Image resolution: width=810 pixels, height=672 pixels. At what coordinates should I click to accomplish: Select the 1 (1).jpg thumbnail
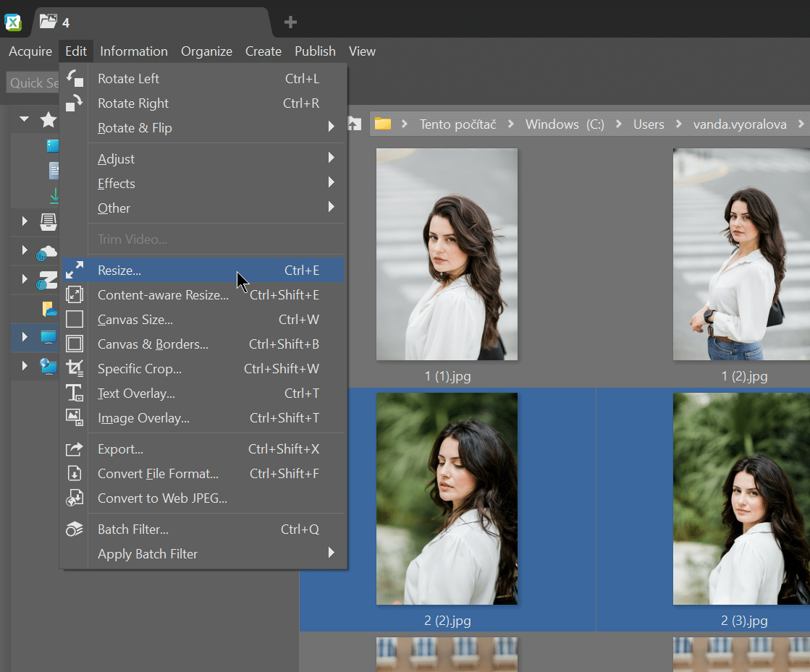pyautogui.click(x=447, y=255)
